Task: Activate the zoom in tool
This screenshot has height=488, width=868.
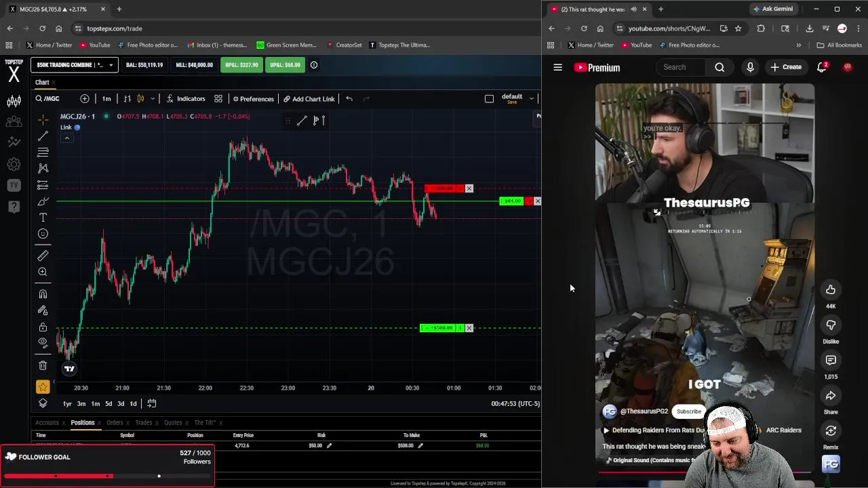Action: [x=43, y=272]
